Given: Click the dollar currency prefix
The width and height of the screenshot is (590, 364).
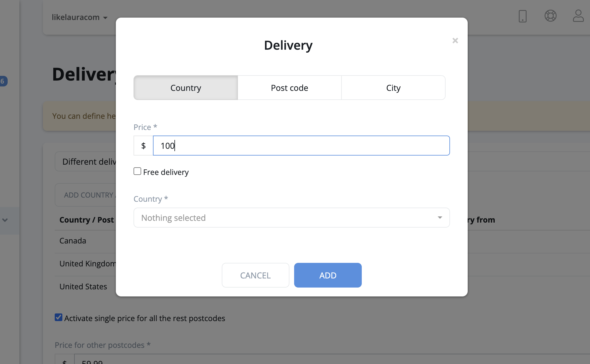Looking at the screenshot, I should tap(143, 146).
